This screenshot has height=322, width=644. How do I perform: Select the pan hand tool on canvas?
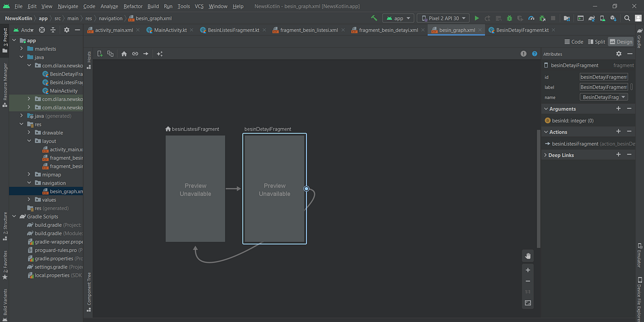pos(528,256)
